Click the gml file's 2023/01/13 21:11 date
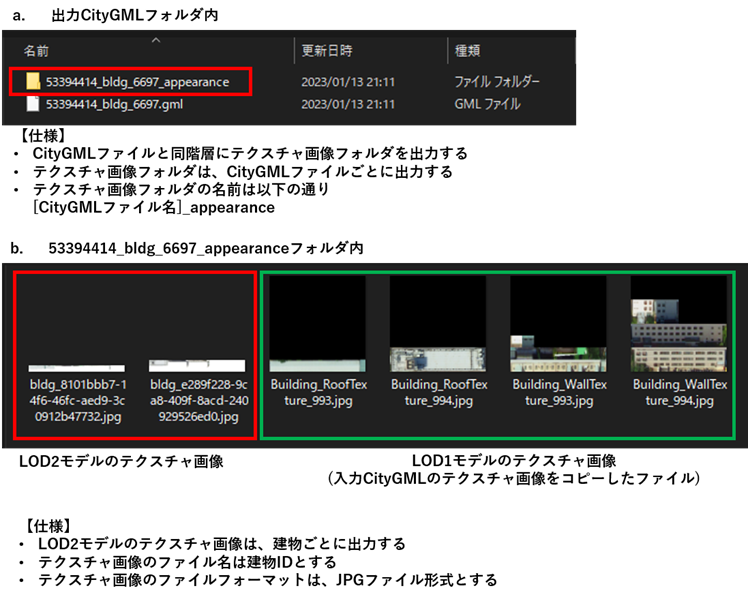 (x=348, y=104)
